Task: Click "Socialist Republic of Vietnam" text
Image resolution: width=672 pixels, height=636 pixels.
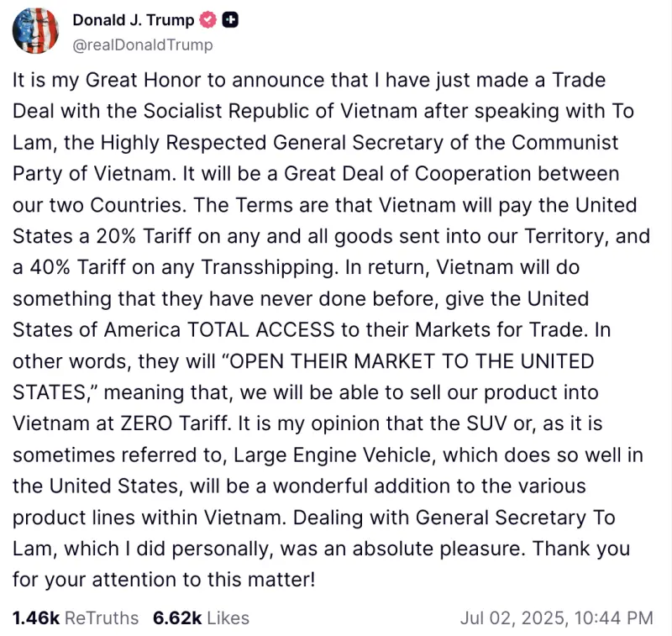Action: click(x=281, y=111)
